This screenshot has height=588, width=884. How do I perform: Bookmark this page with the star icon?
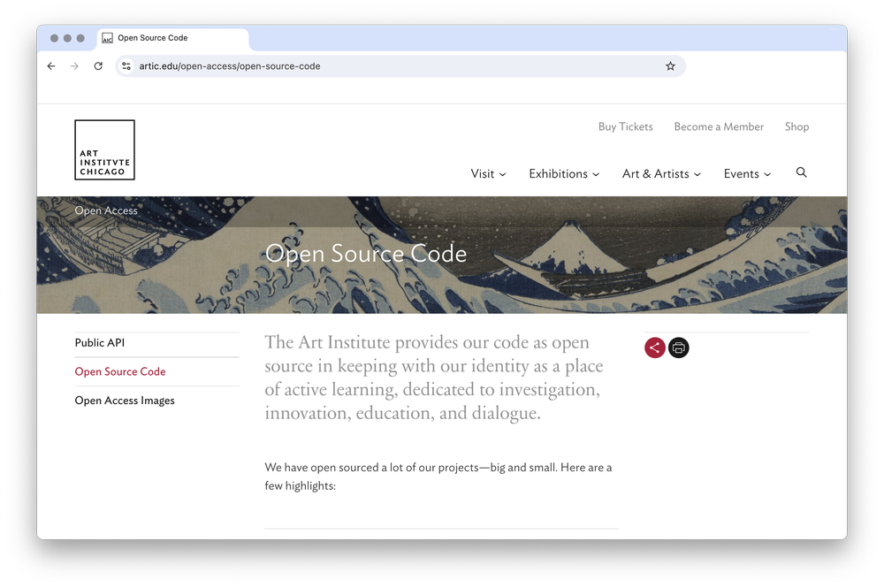coord(670,66)
